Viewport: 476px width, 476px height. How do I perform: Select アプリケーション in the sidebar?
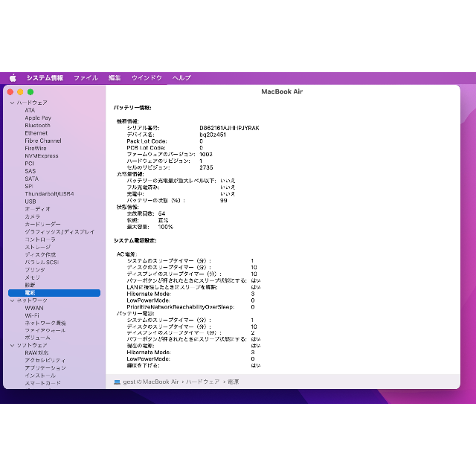tap(45, 368)
